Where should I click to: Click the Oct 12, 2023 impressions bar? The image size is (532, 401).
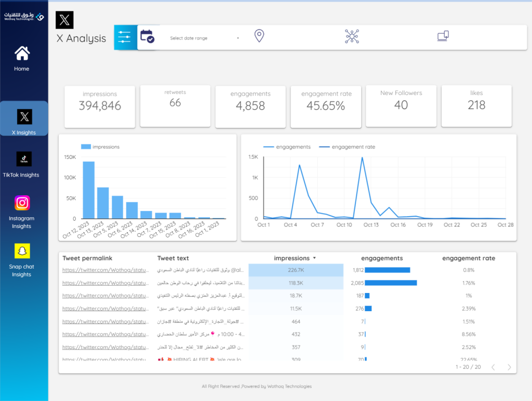(89, 190)
